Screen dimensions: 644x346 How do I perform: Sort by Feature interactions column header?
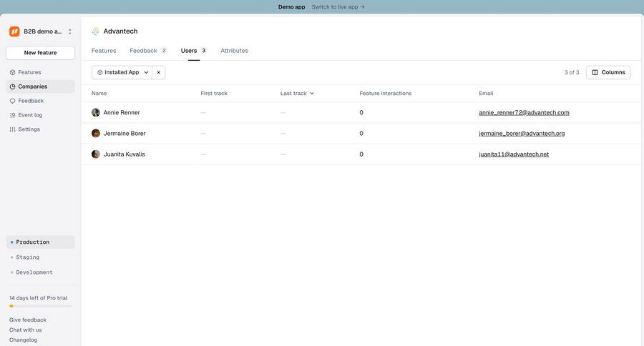385,93
